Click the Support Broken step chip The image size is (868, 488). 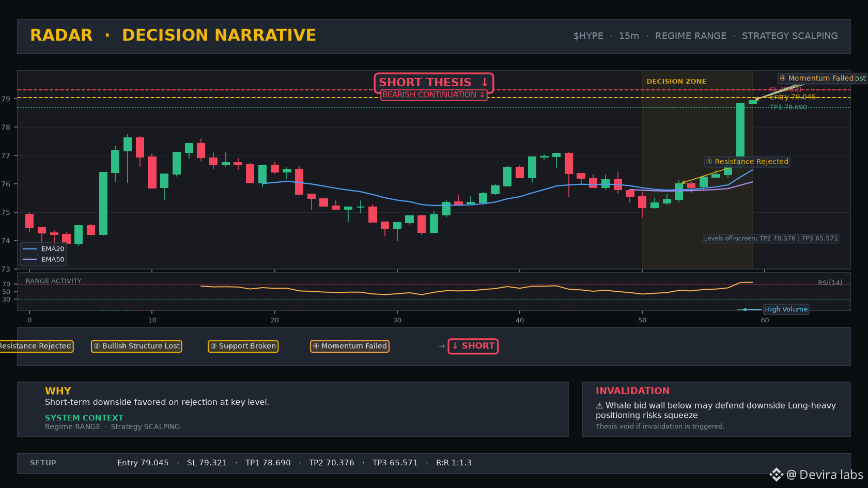[x=243, y=346]
